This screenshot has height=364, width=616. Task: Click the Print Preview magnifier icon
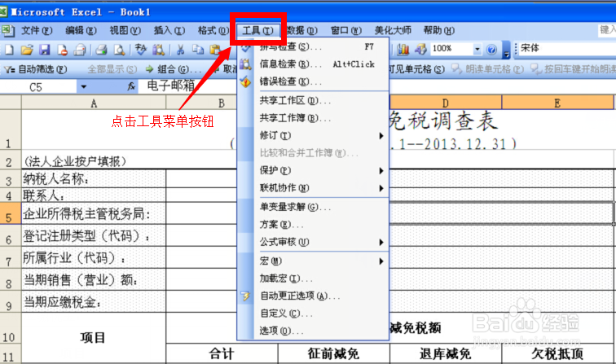point(119,50)
